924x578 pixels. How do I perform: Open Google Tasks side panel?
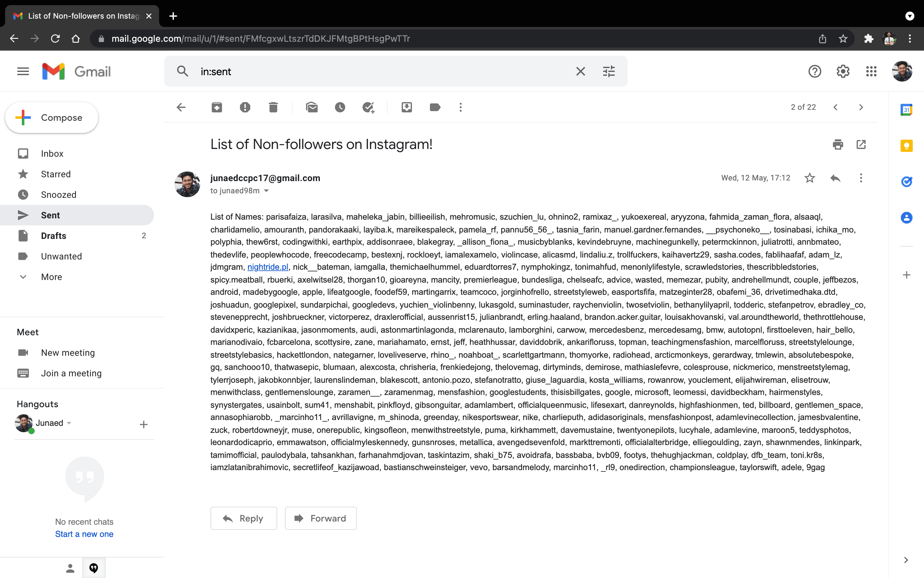click(x=906, y=181)
